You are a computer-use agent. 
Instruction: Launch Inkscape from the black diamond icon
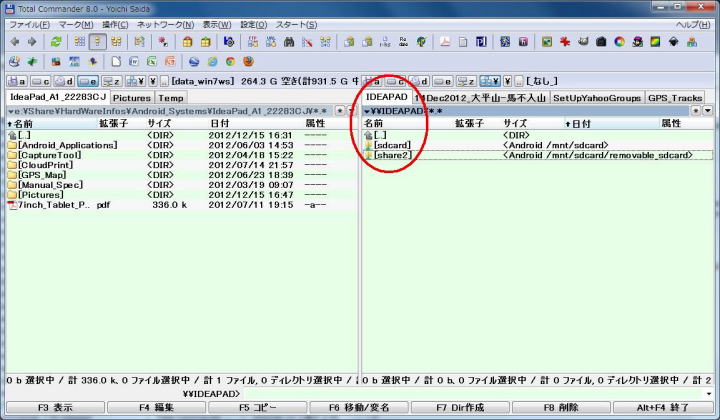(x=674, y=42)
